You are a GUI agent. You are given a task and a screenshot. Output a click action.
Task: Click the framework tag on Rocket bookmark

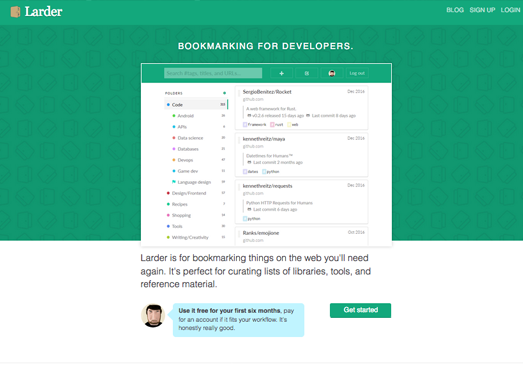pos(254,124)
